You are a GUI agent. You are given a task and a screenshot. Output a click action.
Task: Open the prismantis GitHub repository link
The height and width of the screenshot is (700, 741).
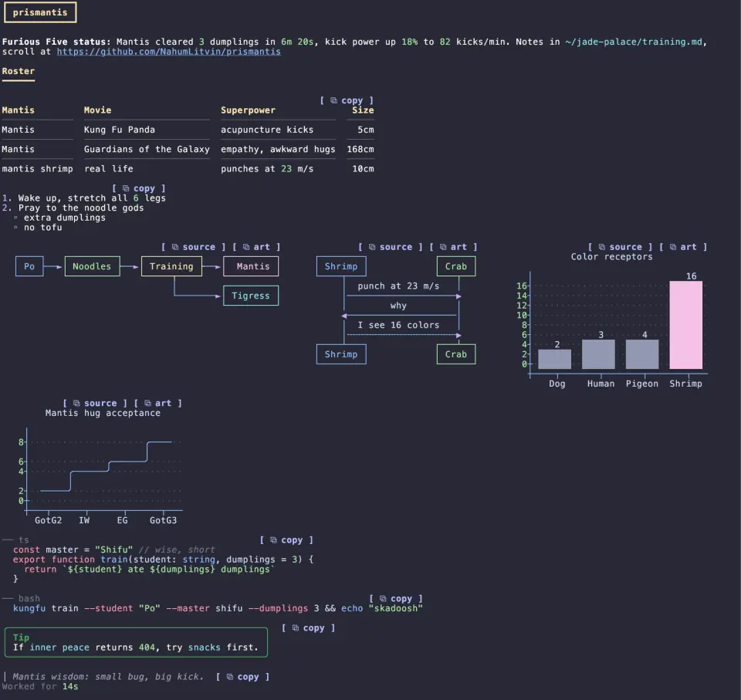coord(169,52)
